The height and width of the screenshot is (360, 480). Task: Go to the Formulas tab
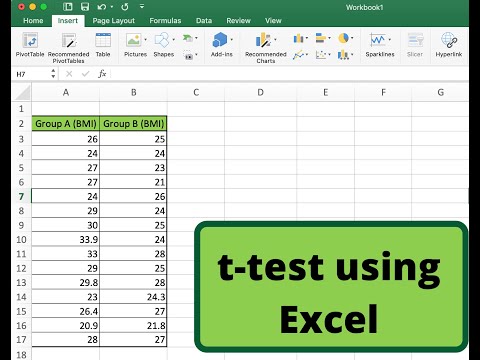(x=165, y=21)
